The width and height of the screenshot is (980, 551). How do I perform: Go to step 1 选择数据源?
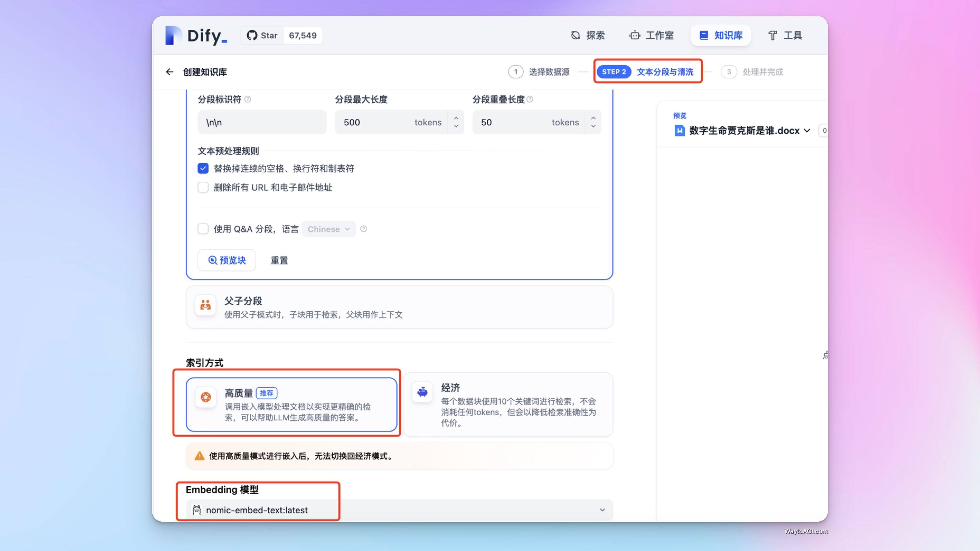coord(539,72)
